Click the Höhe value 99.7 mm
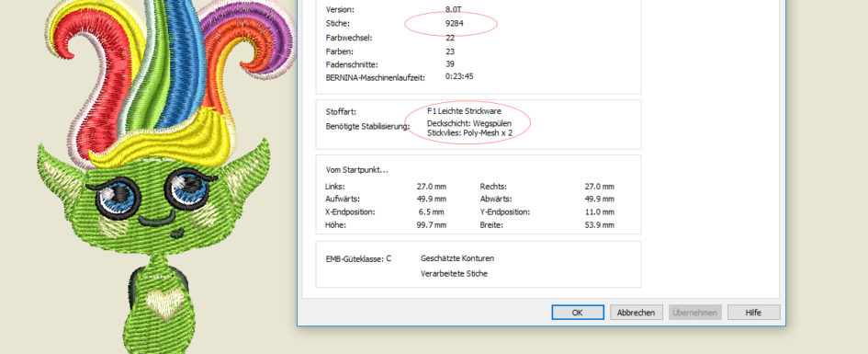 (431, 225)
